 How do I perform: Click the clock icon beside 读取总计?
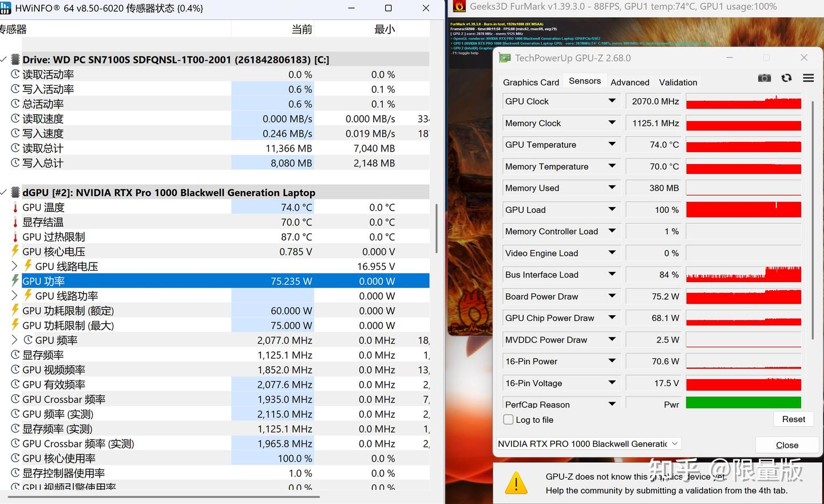[x=15, y=148]
